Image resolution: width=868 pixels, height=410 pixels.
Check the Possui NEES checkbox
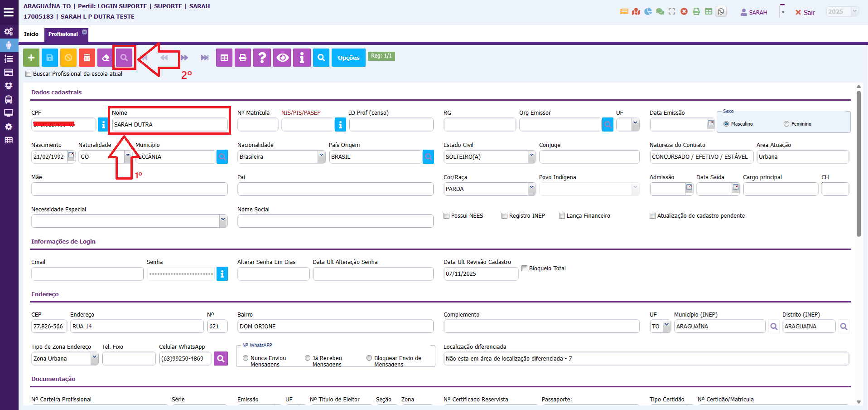[447, 216]
